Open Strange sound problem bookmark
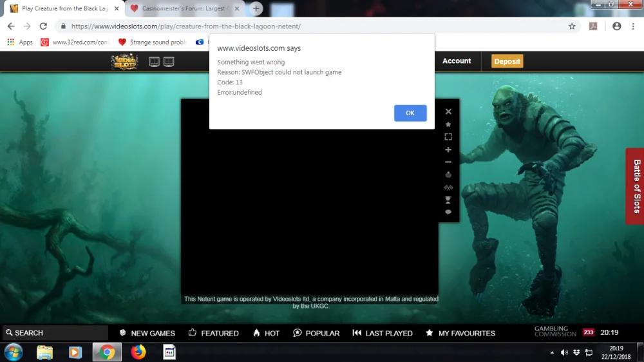Image resolution: width=644 pixels, height=362 pixels. click(153, 42)
